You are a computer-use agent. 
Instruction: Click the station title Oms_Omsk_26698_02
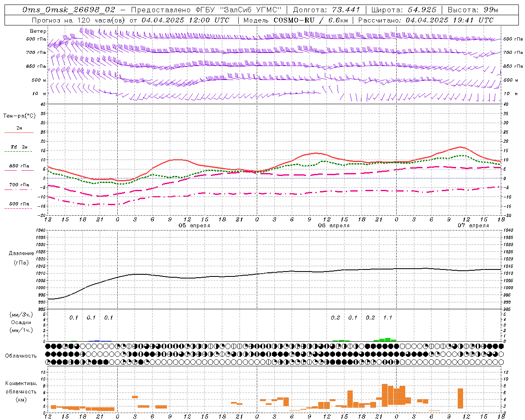click(x=68, y=10)
